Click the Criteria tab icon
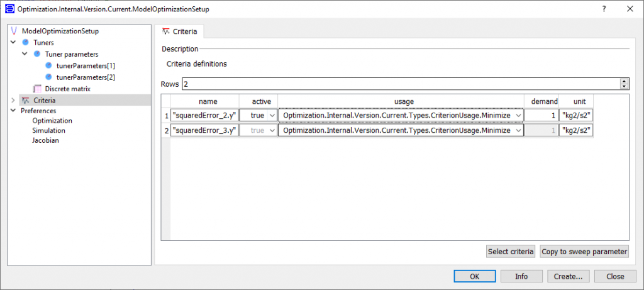 (x=166, y=31)
